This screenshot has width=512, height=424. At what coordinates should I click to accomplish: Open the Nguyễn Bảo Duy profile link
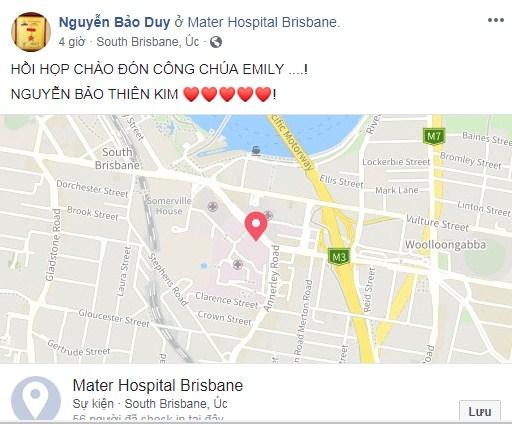pos(114,22)
